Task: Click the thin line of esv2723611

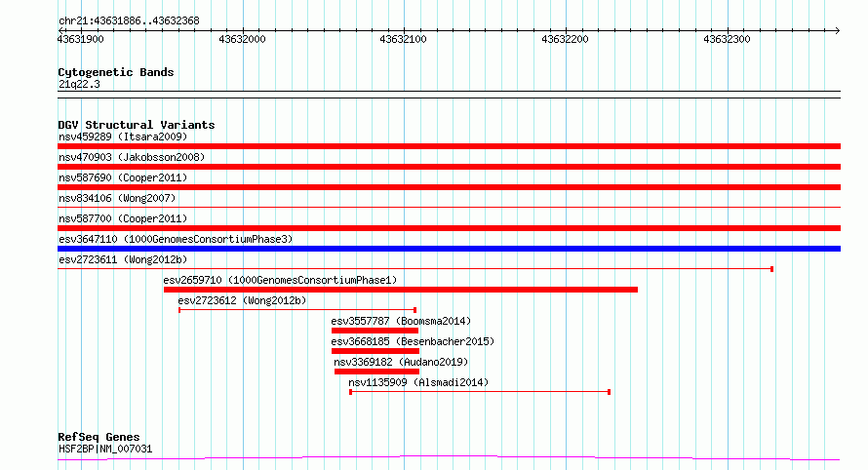Action: [415, 269]
